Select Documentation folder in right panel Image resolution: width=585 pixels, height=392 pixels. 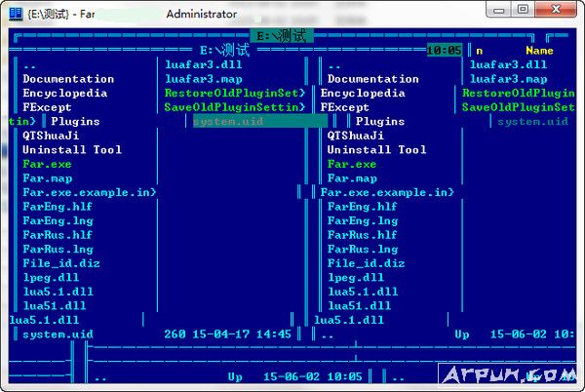[x=373, y=79]
